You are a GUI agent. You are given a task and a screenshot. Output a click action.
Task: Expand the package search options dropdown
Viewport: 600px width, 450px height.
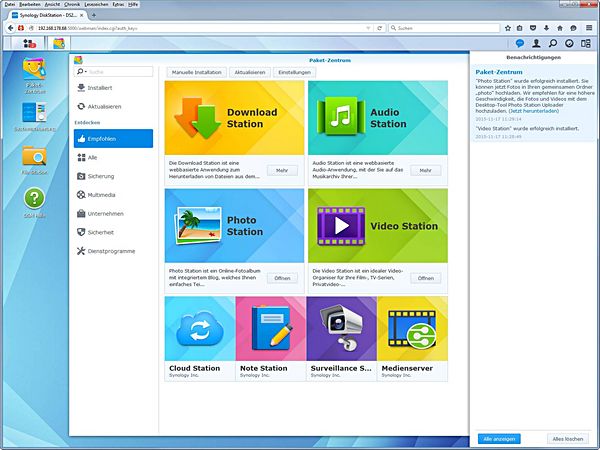tap(82, 72)
